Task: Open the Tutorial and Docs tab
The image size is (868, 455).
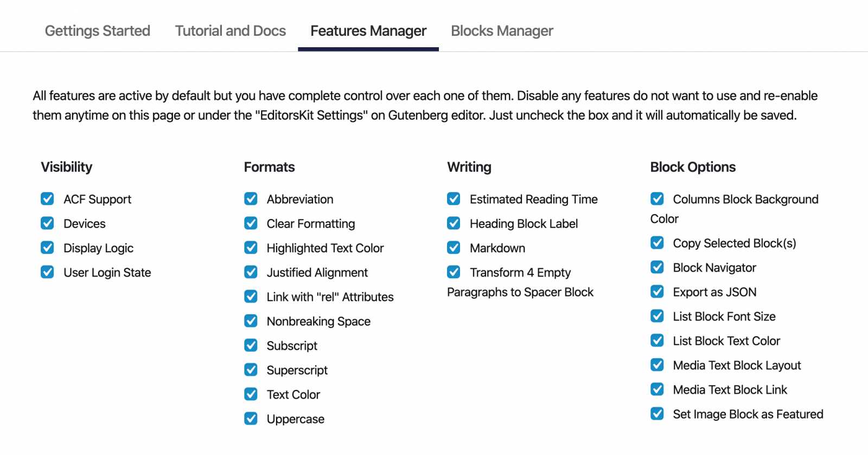Action: (230, 31)
